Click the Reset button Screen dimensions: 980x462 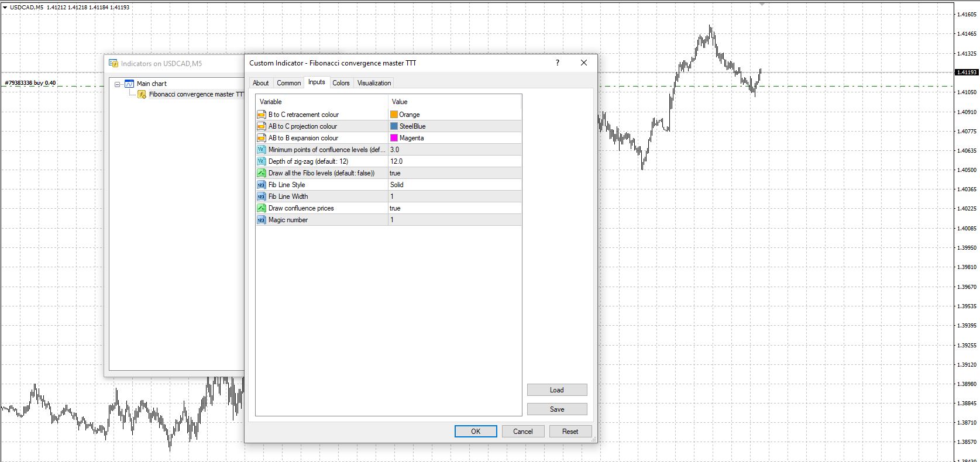(570, 432)
